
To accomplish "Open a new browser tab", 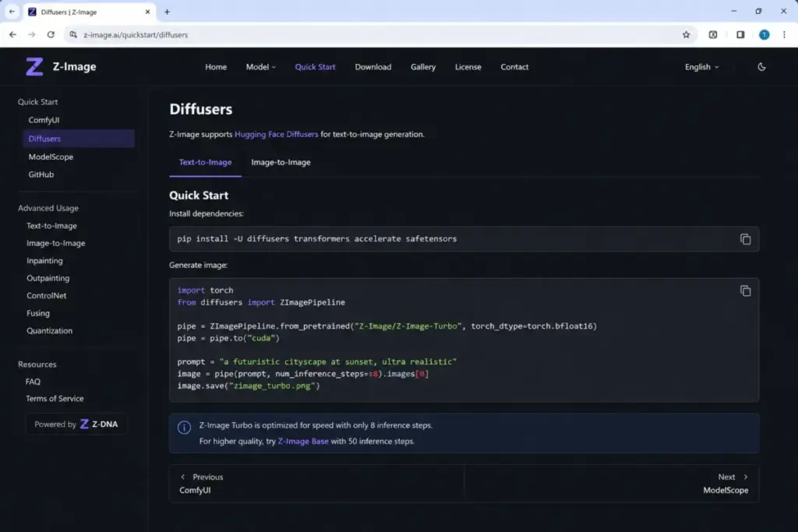I will (167, 12).
